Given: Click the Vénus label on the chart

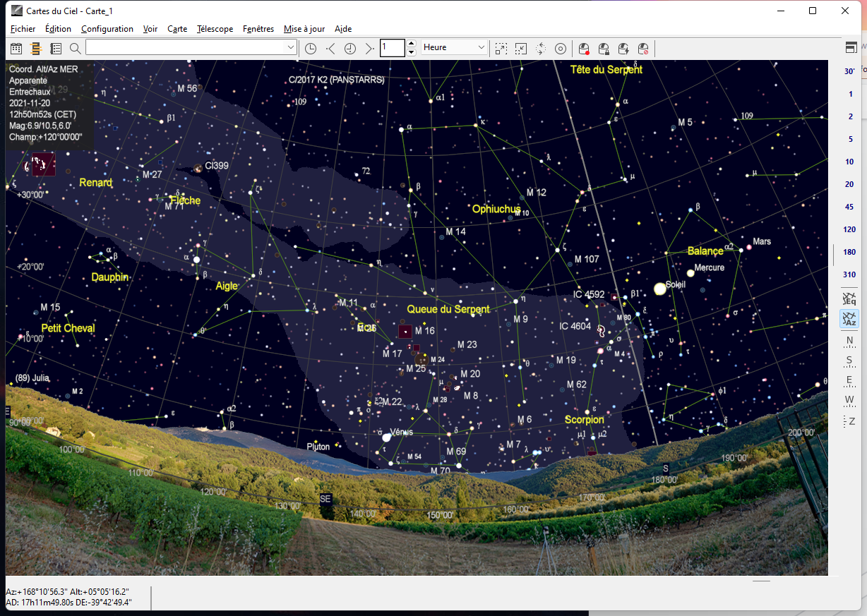Looking at the screenshot, I should point(401,432).
